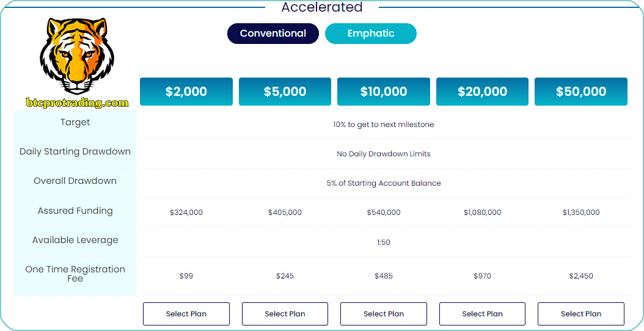Select the $50,000 account size header
Image resolution: width=644 pixels, height=331 pixels.
click(581, 92)
